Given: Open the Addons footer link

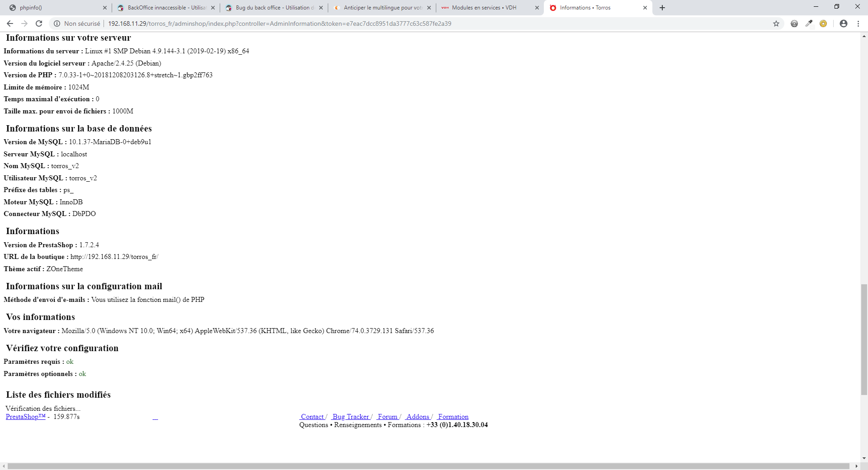Looking at the screenshot, I should [418, 417].
